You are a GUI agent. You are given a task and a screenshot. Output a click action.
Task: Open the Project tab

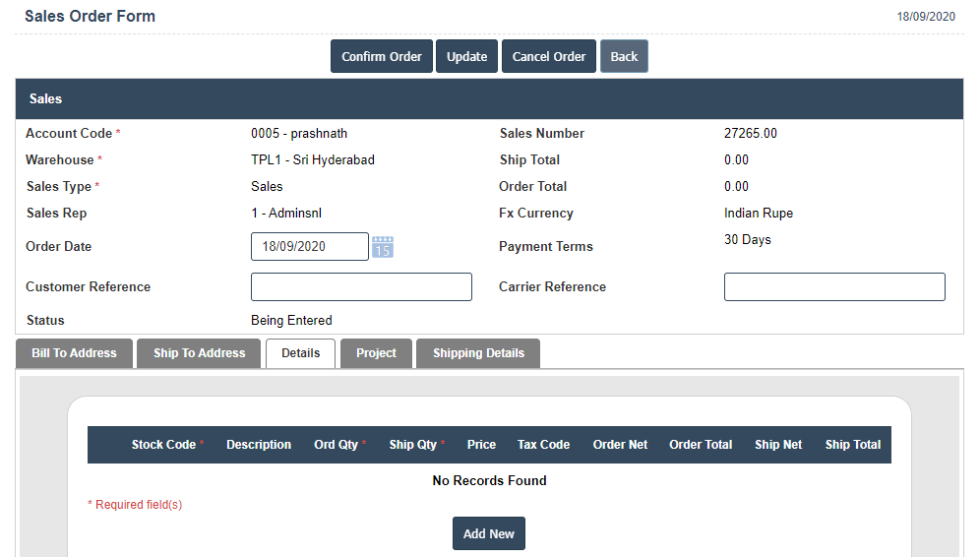click(376, 353)
